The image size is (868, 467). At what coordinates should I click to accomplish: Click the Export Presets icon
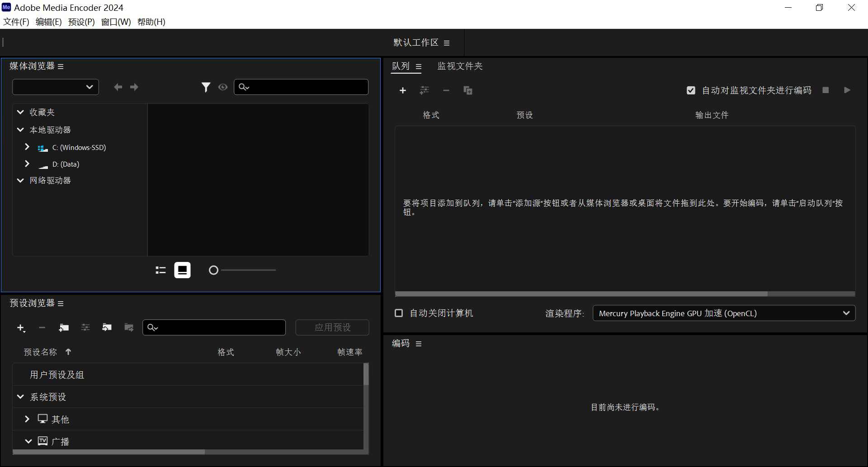[129, 327]
